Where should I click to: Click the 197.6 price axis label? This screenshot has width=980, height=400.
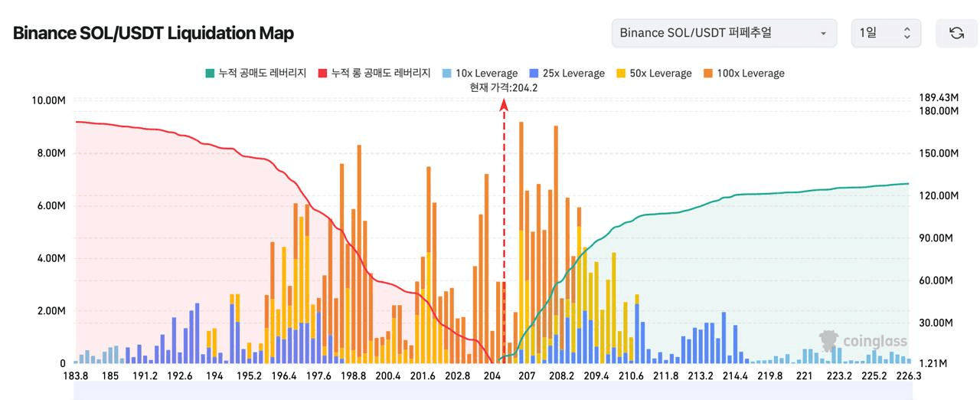tap(318, 376)
